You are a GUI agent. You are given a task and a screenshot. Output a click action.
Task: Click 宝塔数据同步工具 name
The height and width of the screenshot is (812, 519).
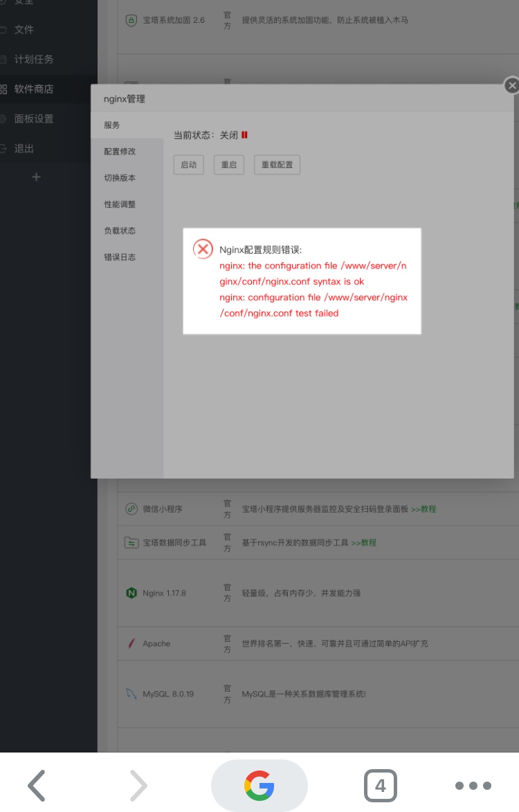pyautogui.click(x=174, y=543)
